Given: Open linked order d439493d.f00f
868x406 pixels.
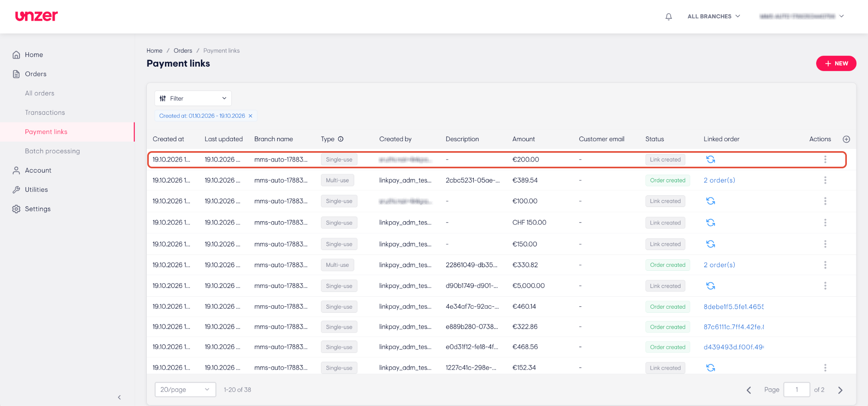Looking at the screenshot, I should [734, 347].
